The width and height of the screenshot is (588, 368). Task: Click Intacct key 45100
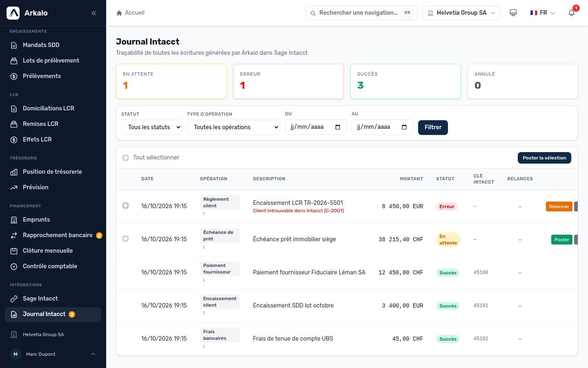(x=481, y=273)
